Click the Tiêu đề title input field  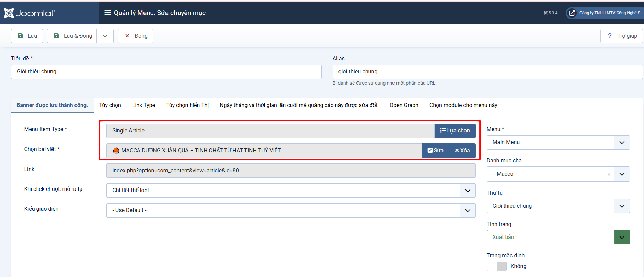tap(166, 72)
